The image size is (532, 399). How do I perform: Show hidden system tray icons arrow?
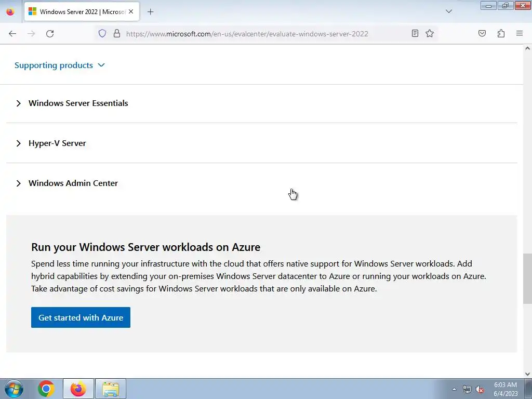click(454, 389)
